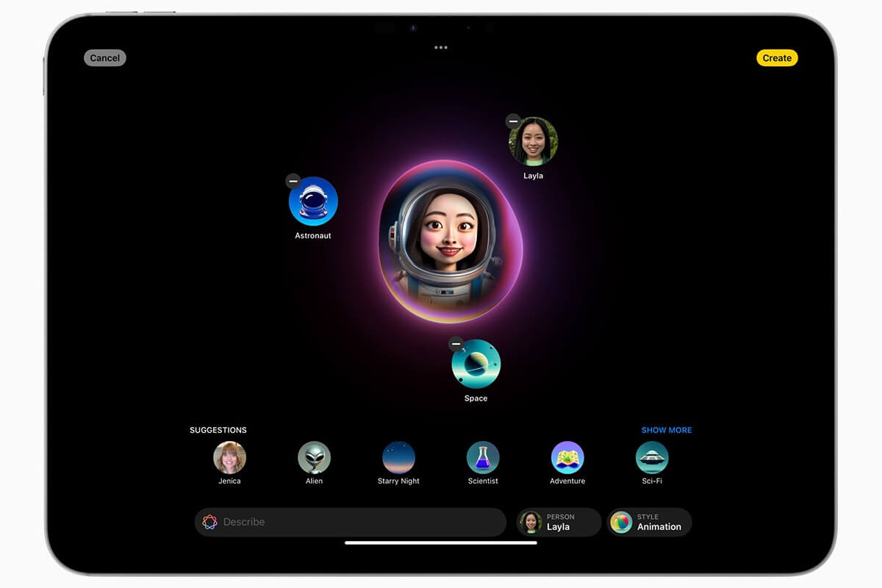Select the Jenica person suggestion

click(229, 456)
